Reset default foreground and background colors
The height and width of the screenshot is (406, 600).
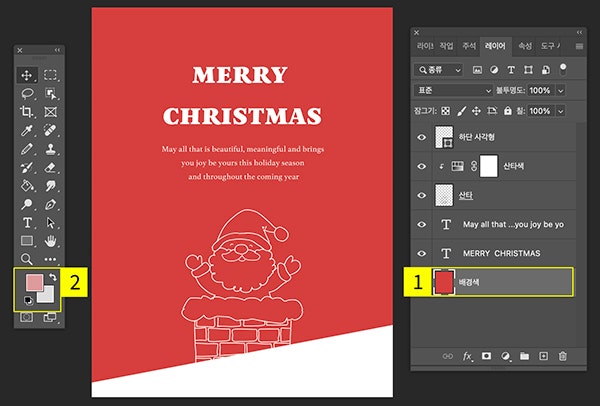[x=28, y=300]
